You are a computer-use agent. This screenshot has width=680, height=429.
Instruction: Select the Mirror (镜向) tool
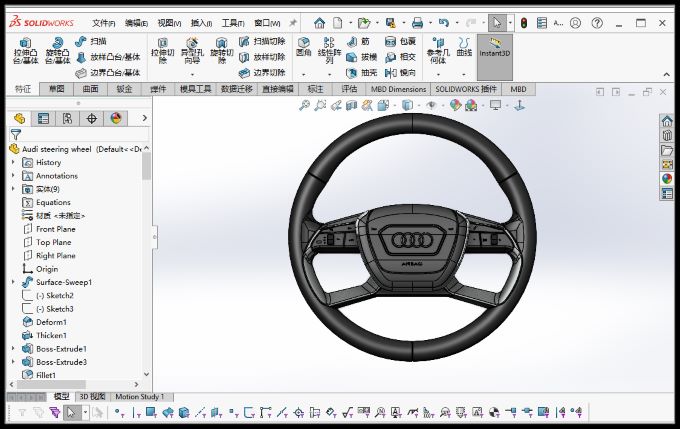pyautogui.click(x=400, y=72)
